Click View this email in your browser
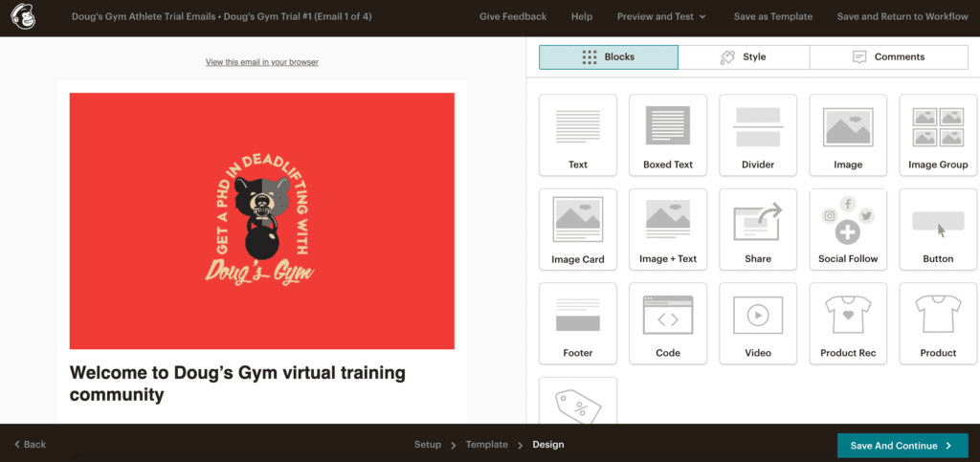Image resolution: width=980 pixels, height=462 pixels. 262,62
